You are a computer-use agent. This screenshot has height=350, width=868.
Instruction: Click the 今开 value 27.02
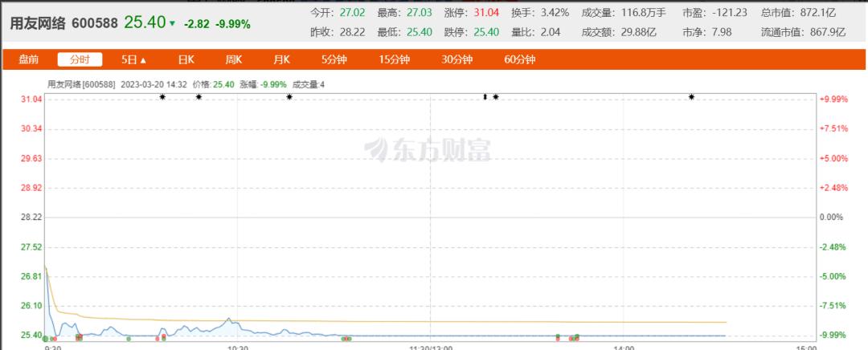click(x=352, y=12)
